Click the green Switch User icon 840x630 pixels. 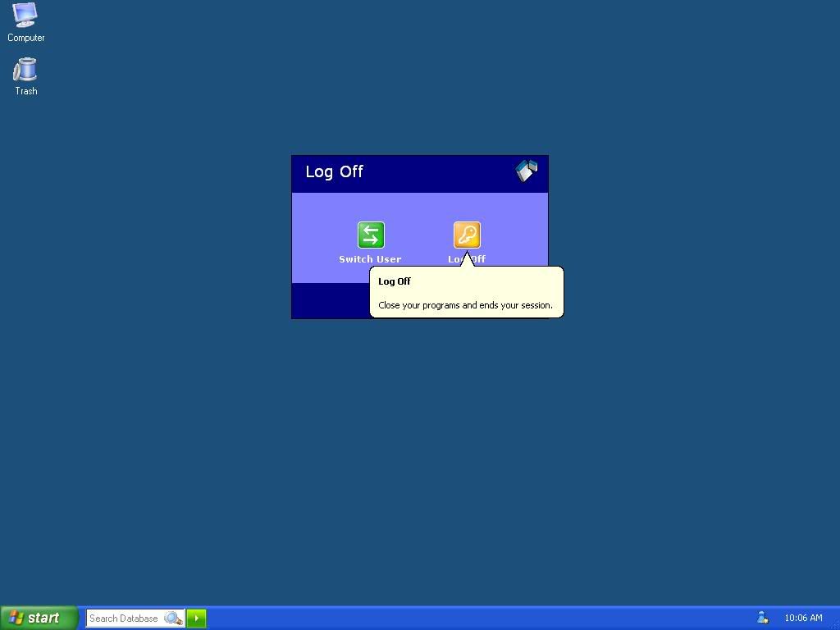[x=371, y=235]
